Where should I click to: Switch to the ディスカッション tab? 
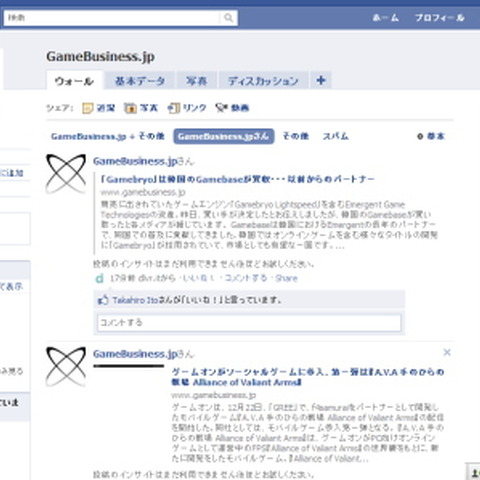(263, 80)
